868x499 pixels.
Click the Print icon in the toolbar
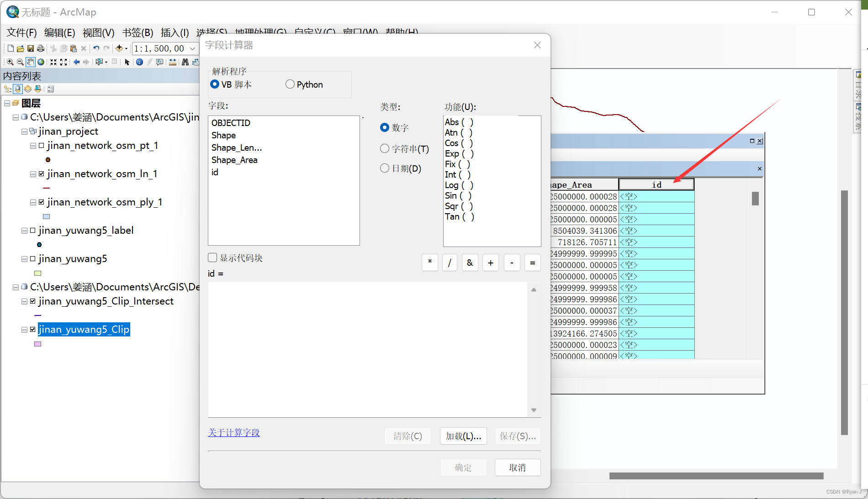pos(41,48)
